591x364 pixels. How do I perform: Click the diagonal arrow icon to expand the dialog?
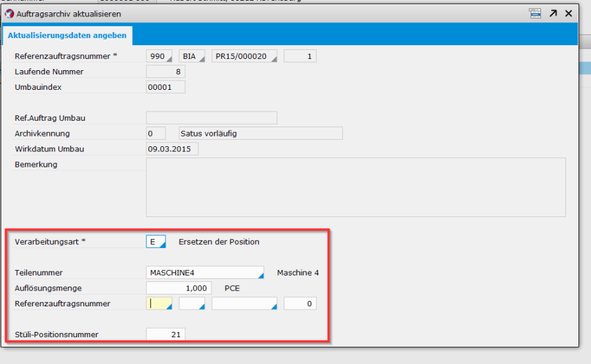tap(553, 13)
